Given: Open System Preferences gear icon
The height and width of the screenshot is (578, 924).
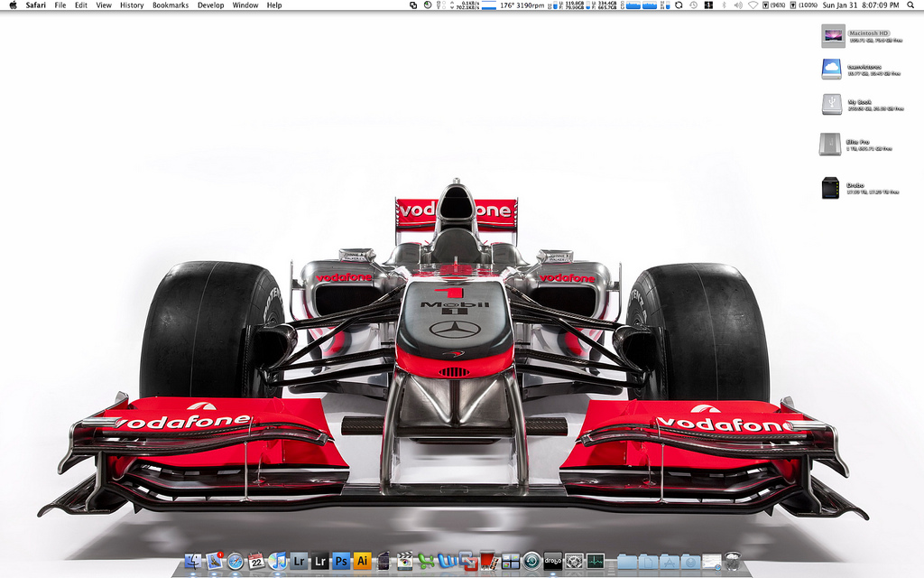Looking at the screenshot, I should [574, 561].
